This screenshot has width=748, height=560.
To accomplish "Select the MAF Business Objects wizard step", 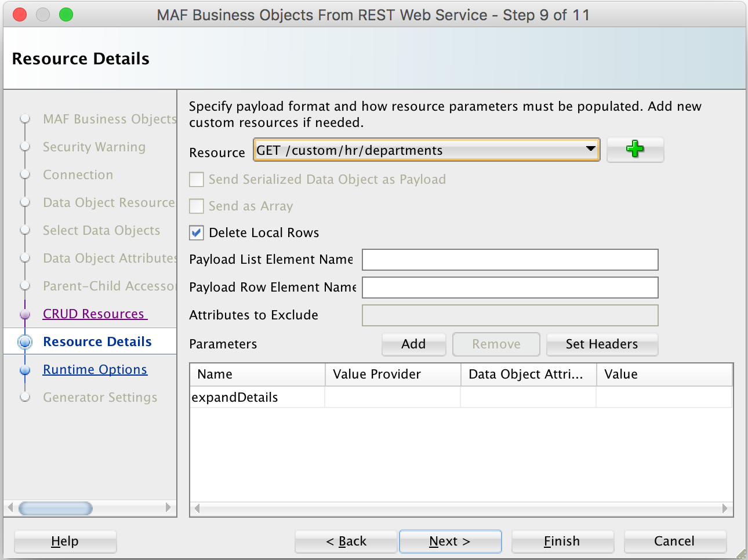I will pyautogui.click(x=110, y=119).
